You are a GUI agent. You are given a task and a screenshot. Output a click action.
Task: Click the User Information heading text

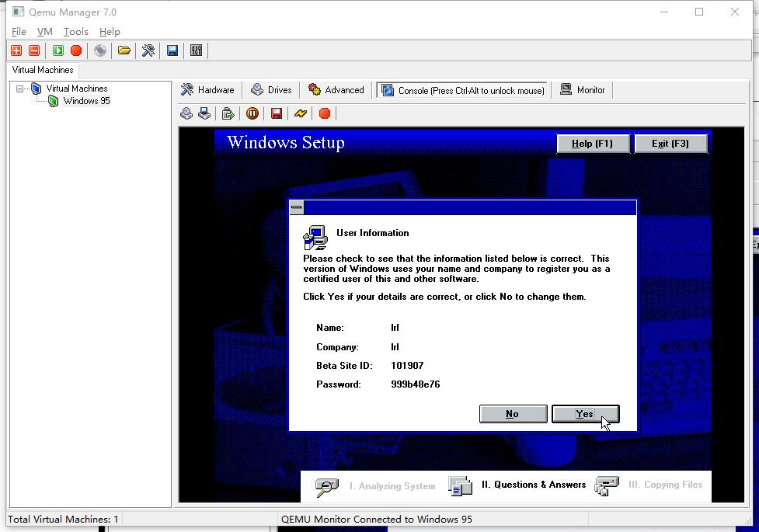(x=373, y=233)
